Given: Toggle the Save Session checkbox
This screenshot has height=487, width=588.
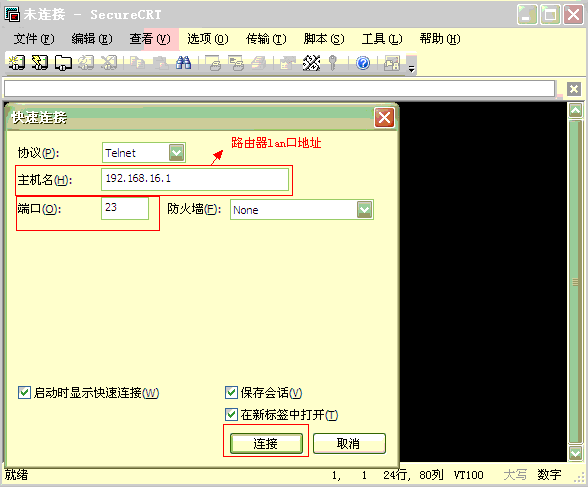Looking at the screenshot, I should pyautogui.click(x=231, y=393).
